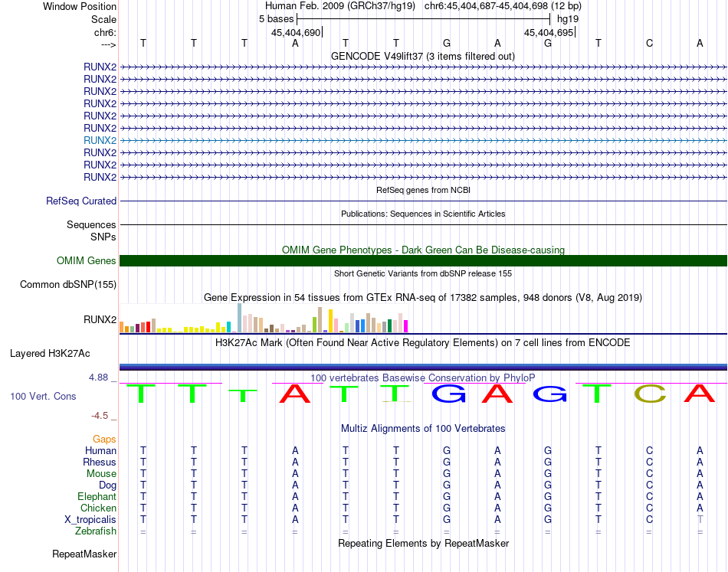The image size is (728, 572).
Task: Click the C base in reference sequence row
Action: (x=649, y=43)
